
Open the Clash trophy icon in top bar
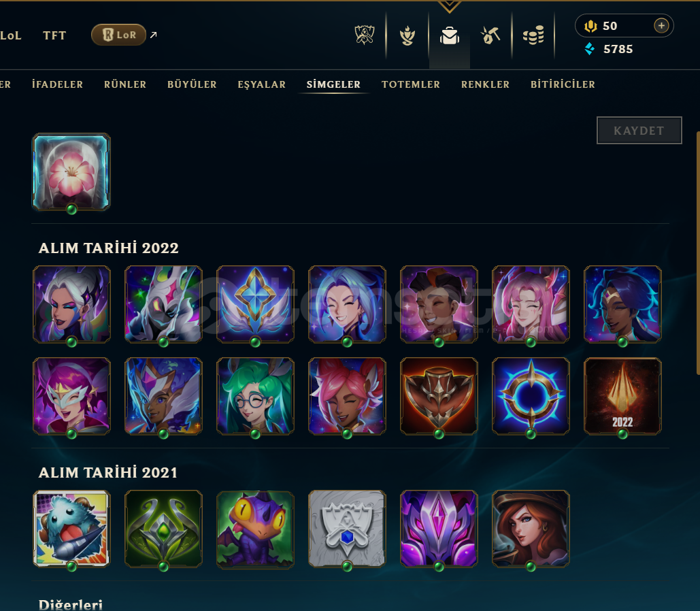(x=365, y=35)
